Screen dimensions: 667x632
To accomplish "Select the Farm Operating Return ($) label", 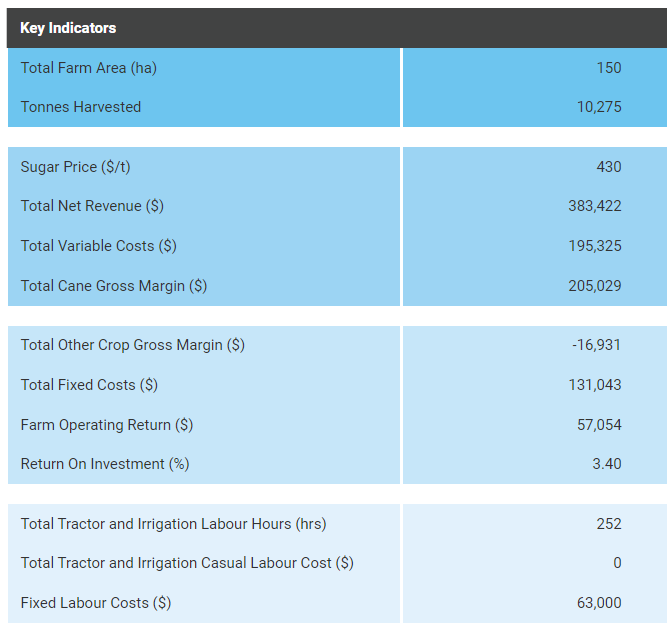I will [x=106, y=425].
